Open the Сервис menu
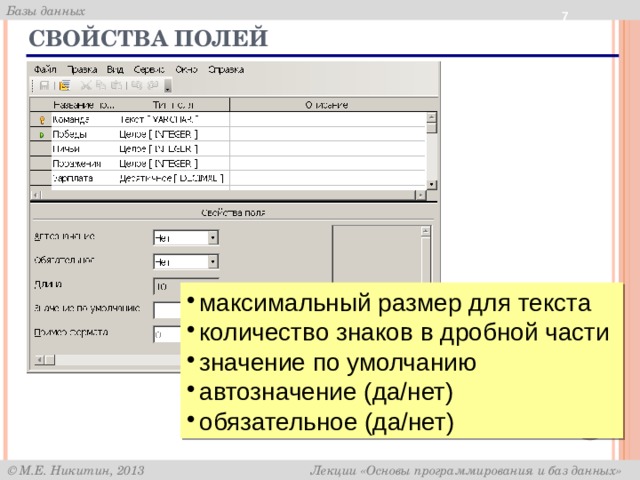640x480 pixels. click(x=149, y=69)
